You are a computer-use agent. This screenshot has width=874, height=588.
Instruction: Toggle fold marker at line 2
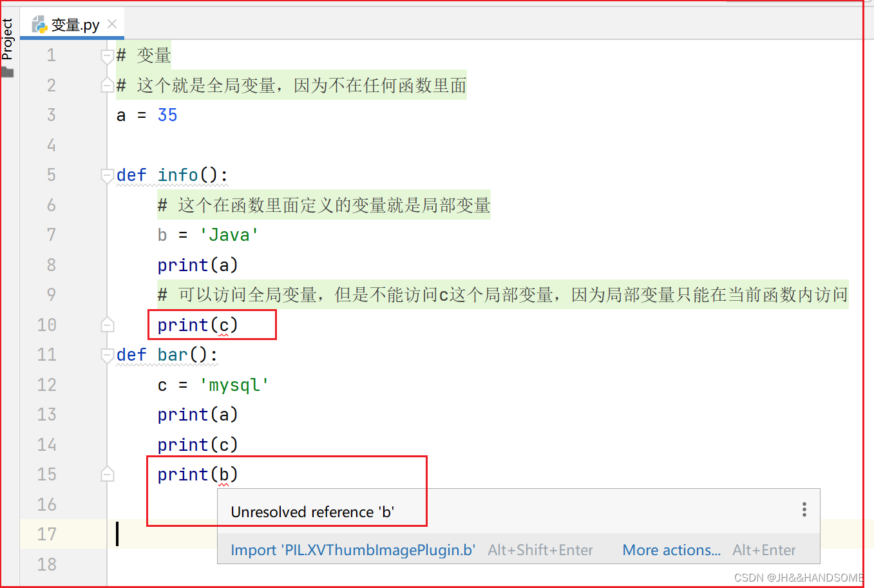pos(108,85)
